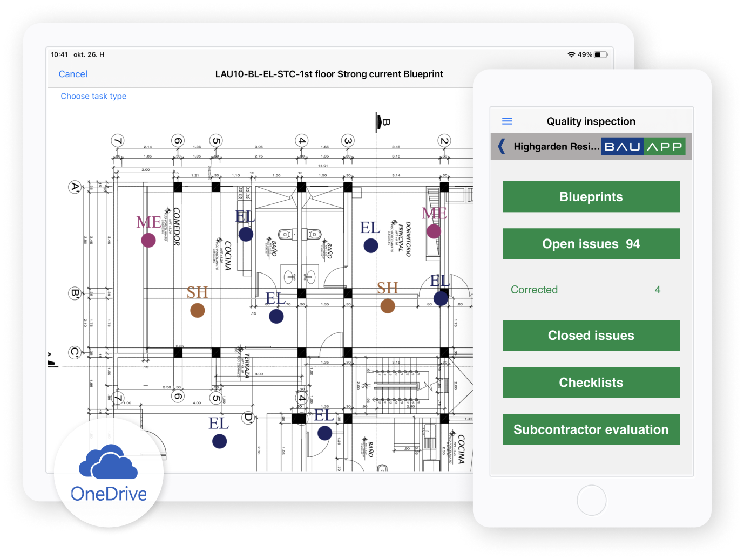Viewport: 744px width, 560px height.
Task: Select the ME marker right of DORMITORIO PRINCIPAL
Action: click(x=434, y=231)
